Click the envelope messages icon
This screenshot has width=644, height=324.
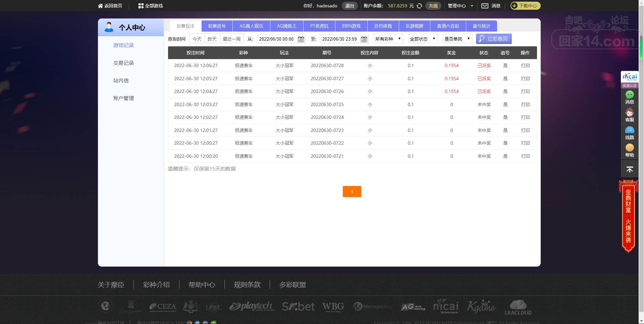point(485,6)
